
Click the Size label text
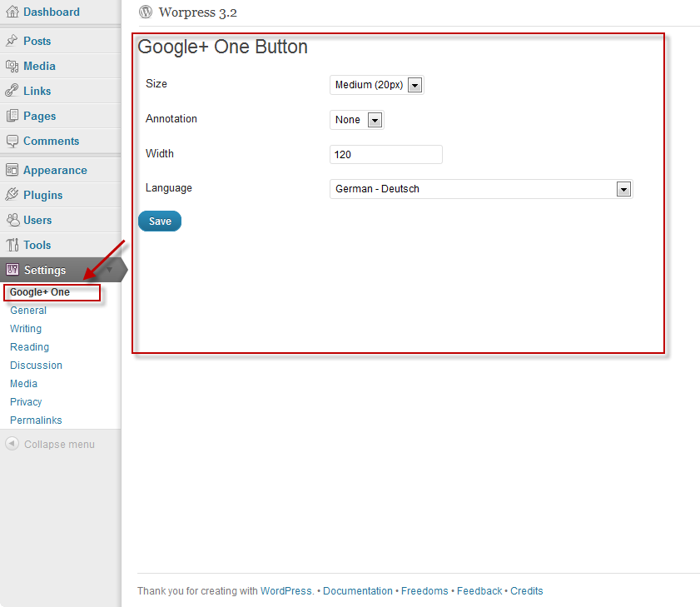(x=156, y=83)
